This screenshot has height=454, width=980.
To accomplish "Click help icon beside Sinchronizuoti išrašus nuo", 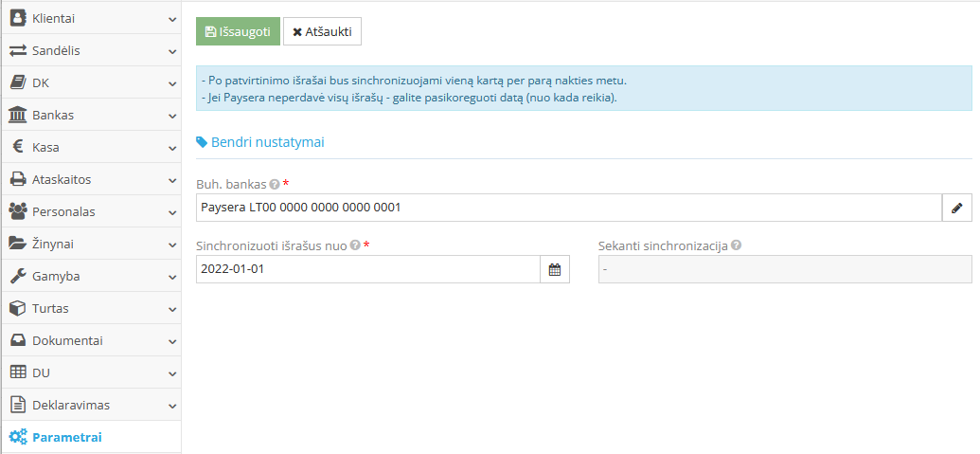I will pos(355,245).
